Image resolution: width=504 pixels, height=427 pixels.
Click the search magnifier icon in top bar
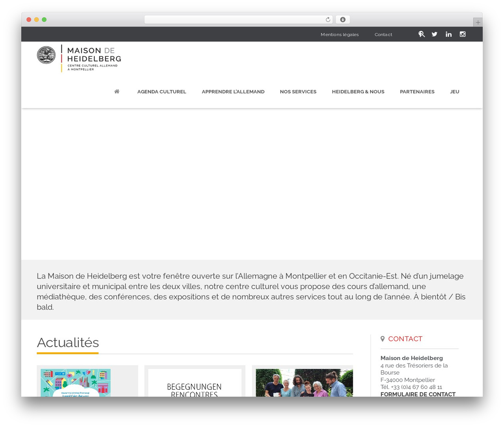421,34
